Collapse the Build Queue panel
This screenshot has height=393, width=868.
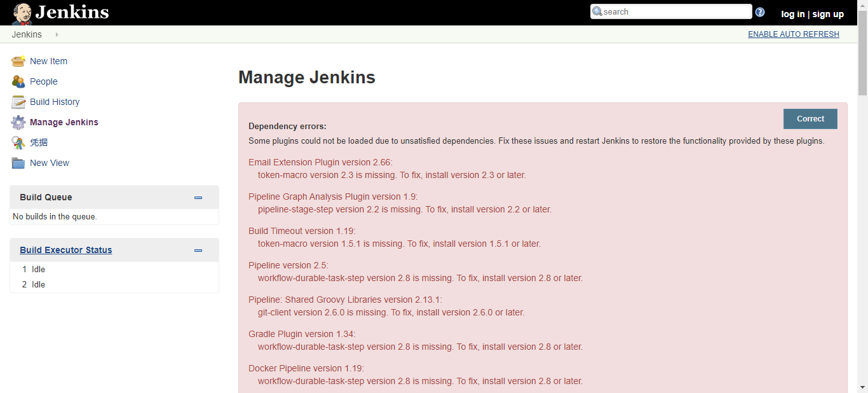pyautogui.click(x=198, y=198)
